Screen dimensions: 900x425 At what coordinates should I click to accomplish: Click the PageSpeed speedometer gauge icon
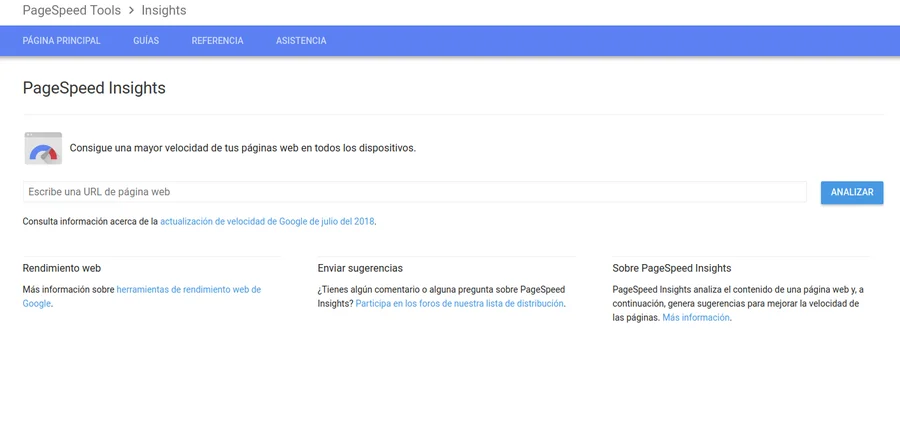pos(43,148)
